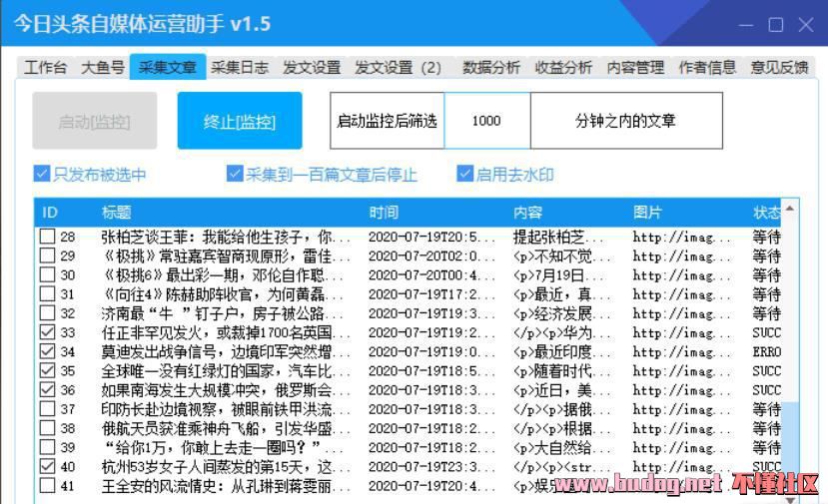Click the 状态 column header
The image size is (828, 504).
tap(766, 213)
